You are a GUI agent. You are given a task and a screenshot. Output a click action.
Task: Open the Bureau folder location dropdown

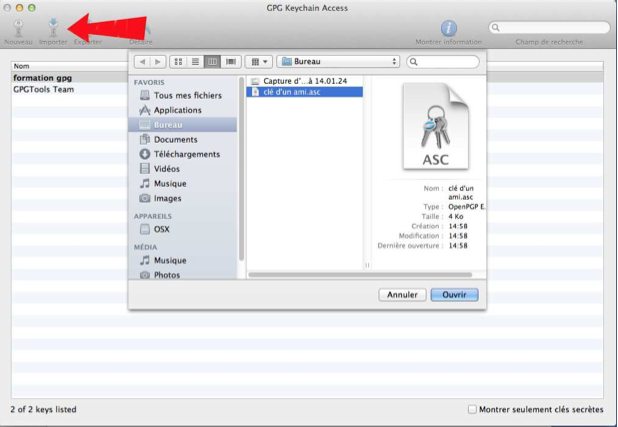click(339, 62)
